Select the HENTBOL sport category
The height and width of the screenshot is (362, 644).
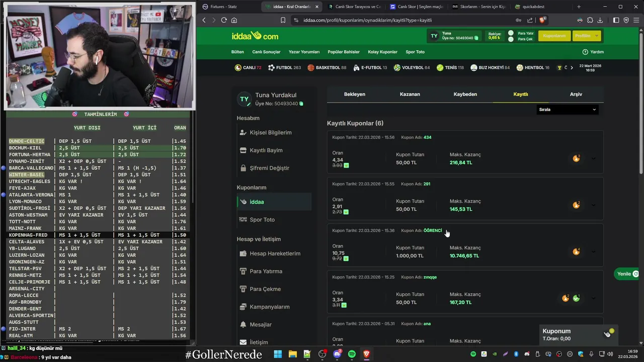point(533,67)
